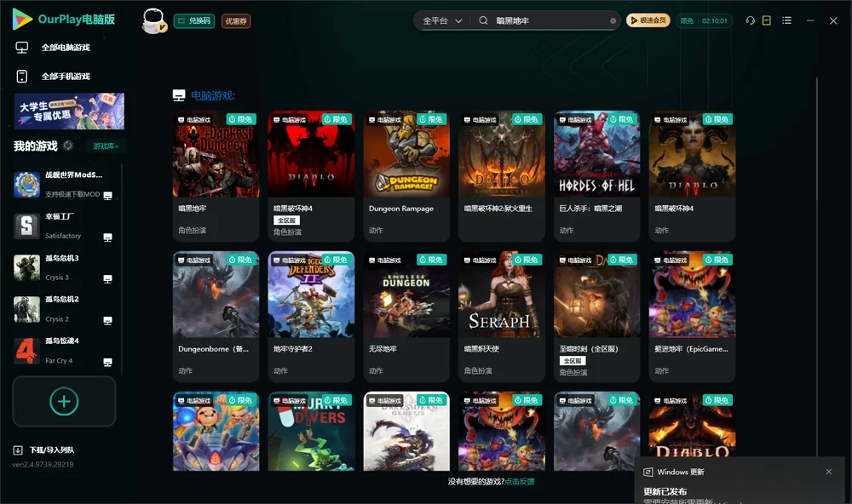Click the search magnifier icon
The height and width of the screenshot is (504, 852).
(x=483, y=20)
